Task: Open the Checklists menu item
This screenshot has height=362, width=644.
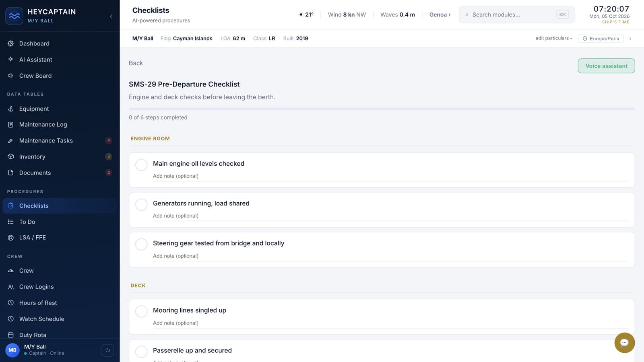Action: pos(60,206)
